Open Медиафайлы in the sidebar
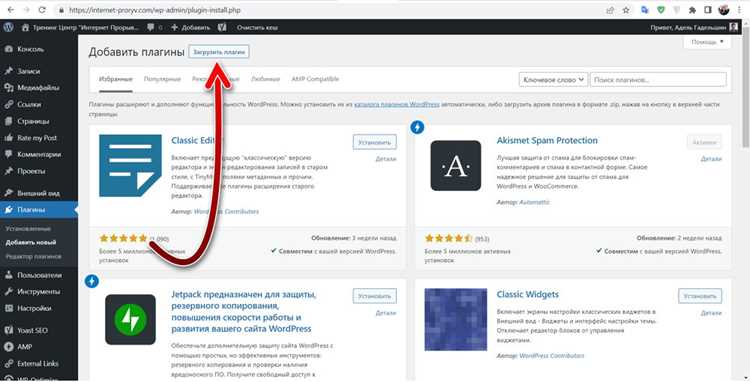Image resolution: width=750 pixels, height=382 pixels. point(38,87)
